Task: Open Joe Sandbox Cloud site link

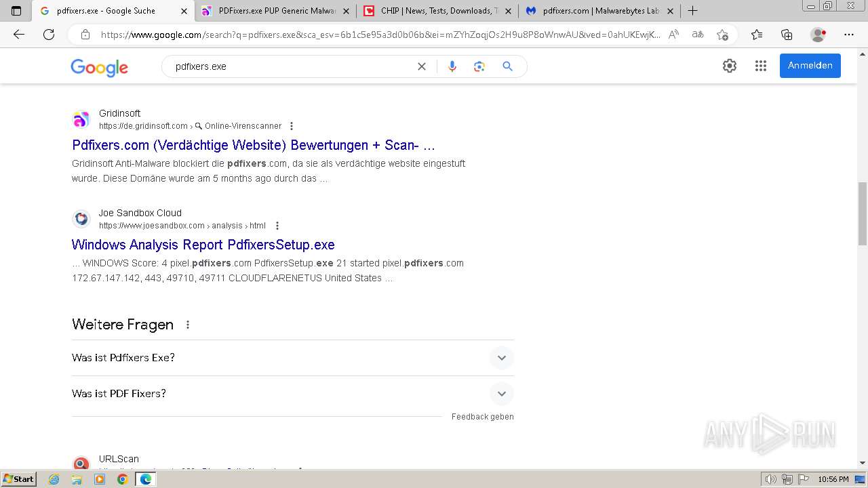Action: click(x=140, y=213)
